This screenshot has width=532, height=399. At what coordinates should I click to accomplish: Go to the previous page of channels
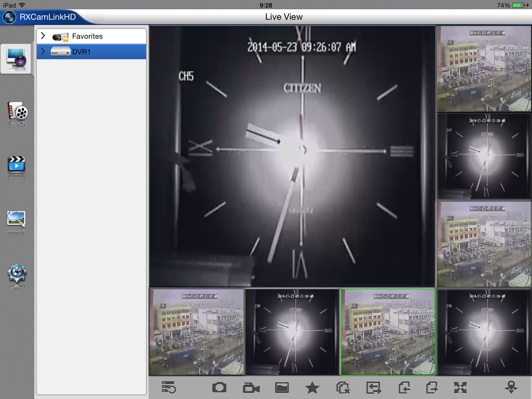[x=404, y=388]
